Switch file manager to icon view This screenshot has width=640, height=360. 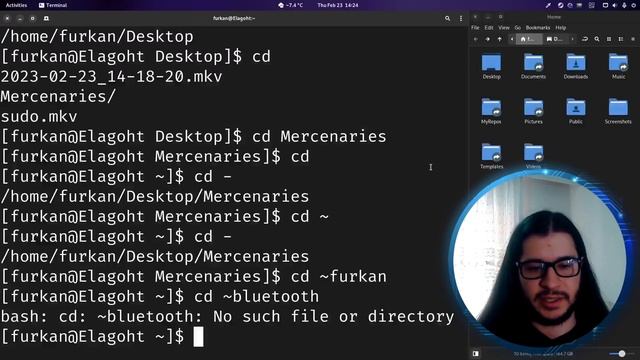pyautogui.click(x=609, y=39)
